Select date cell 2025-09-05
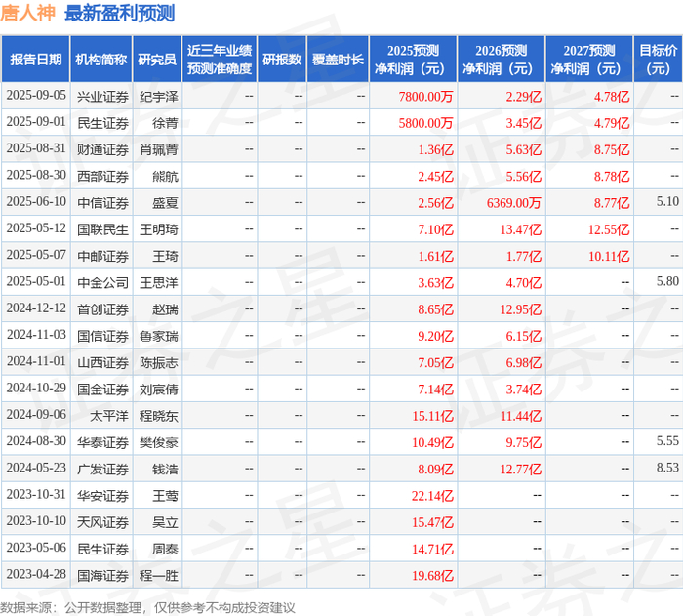Image resolution: width=683 pixels, height=616 pixels. 36,95
